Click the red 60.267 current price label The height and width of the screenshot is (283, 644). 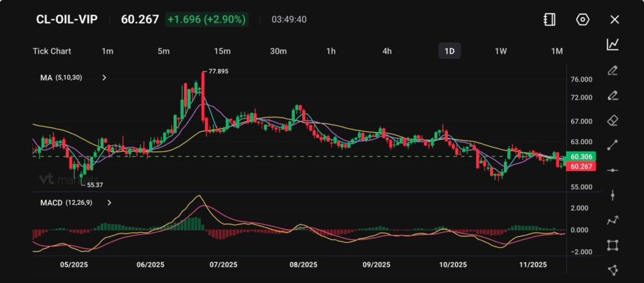pyautogui.click(x=580, y=167)
